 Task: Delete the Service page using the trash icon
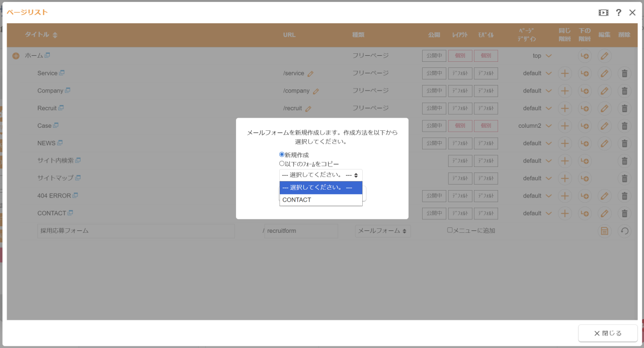[x=624, y=73]
